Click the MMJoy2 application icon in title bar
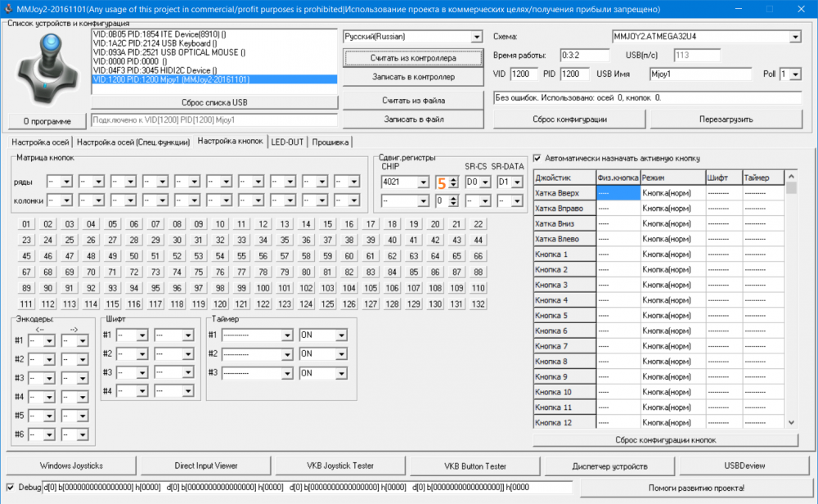The width and height of the screenshot is (818, 504). point(8,8)
